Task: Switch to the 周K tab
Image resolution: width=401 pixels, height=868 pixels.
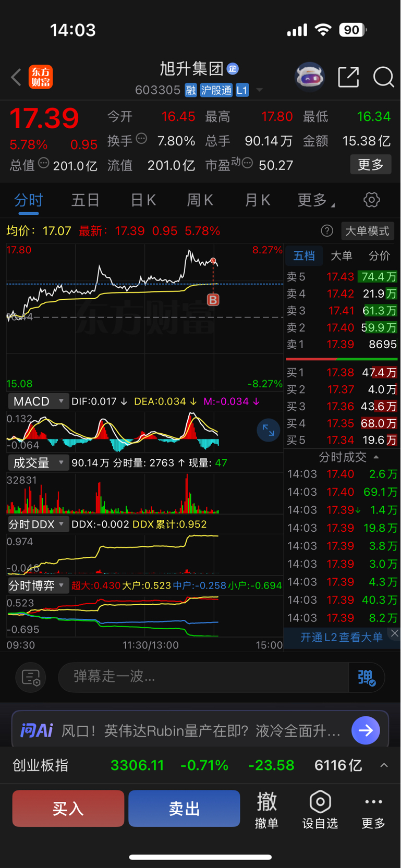Action: [200, 200]
